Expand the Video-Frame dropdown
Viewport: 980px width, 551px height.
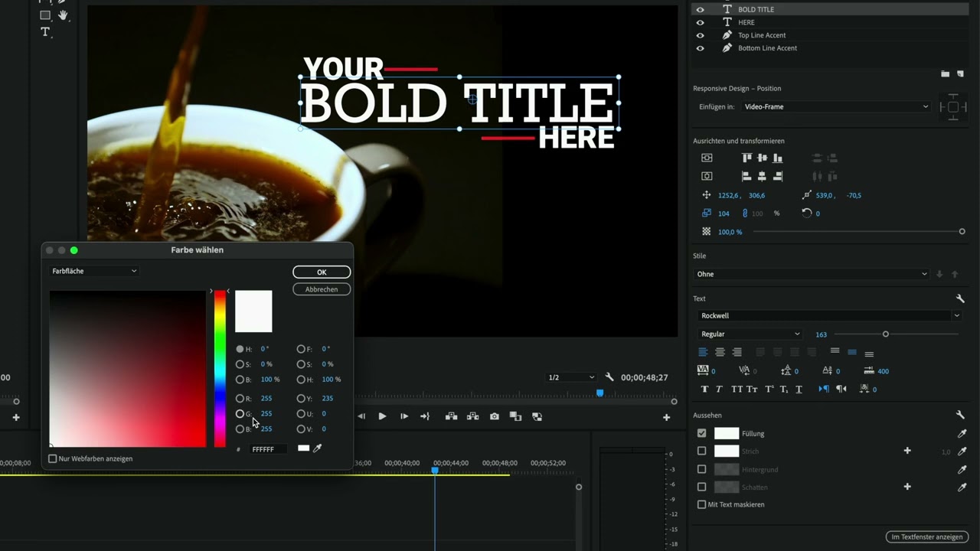tap(835, 107)
